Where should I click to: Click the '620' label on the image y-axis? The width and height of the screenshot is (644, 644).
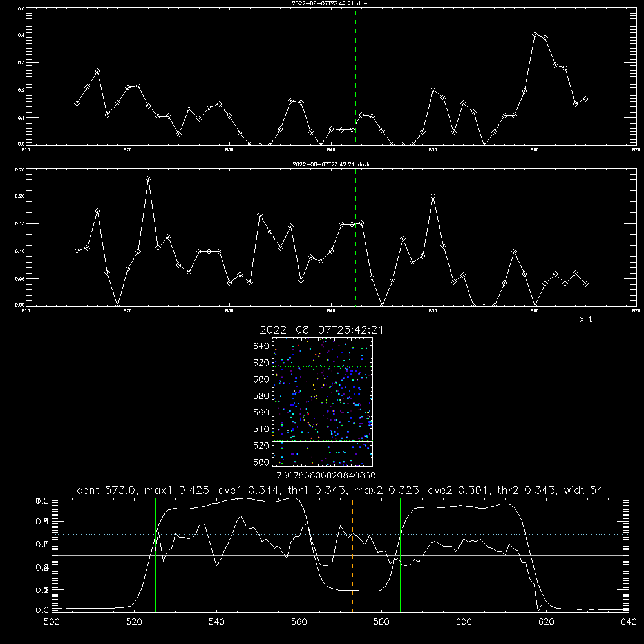pos(261,363)
